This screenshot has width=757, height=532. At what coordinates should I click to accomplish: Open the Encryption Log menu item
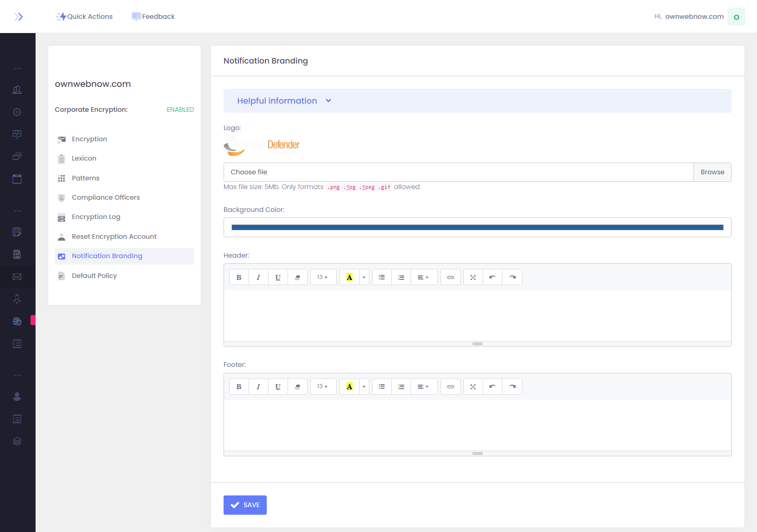point(96,217)
